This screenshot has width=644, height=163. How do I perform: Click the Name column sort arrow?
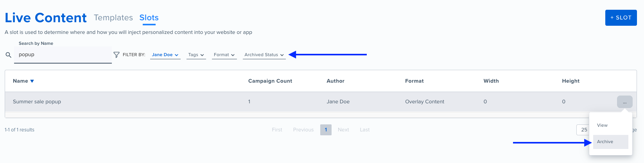32,81
